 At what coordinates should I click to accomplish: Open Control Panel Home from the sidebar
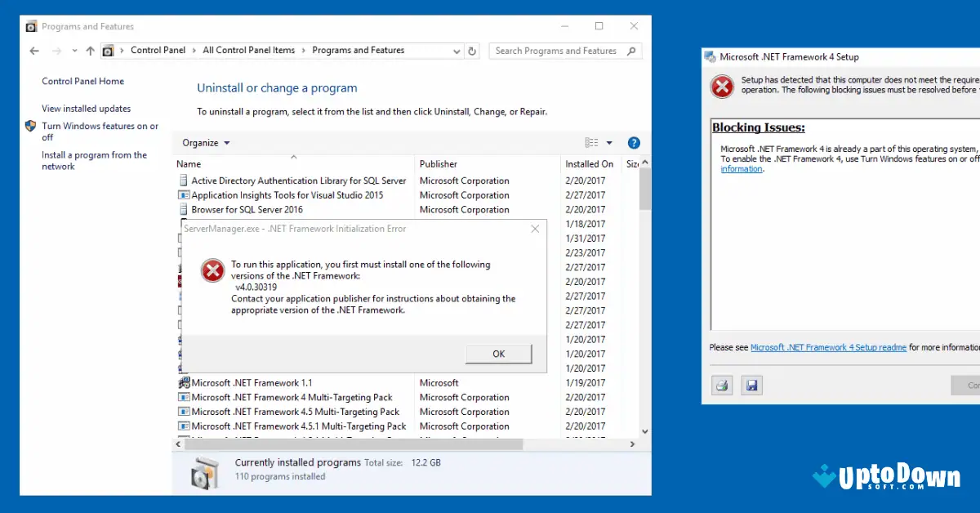click(x=83, y=81)
